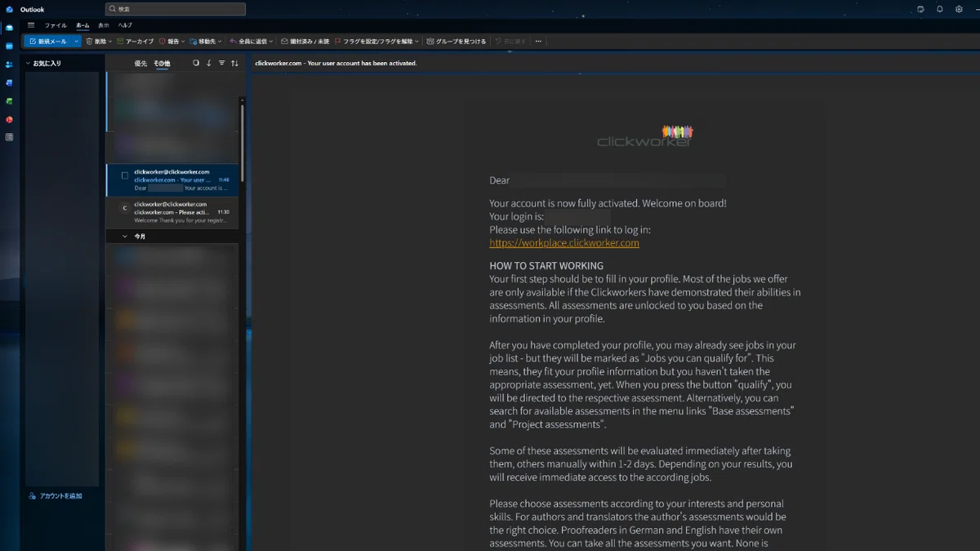
Task: Click the jump-to down arrow icon
Action: pyautogui.click(x=208, y=63)
